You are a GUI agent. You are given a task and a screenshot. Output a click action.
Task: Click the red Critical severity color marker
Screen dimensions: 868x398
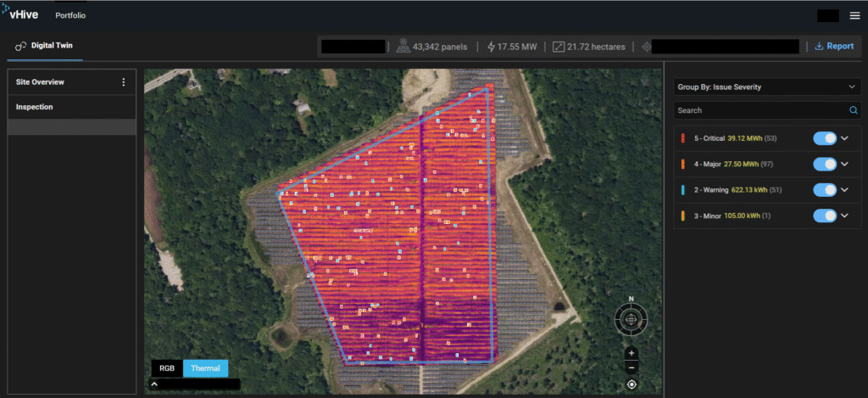tap(683, 138)
